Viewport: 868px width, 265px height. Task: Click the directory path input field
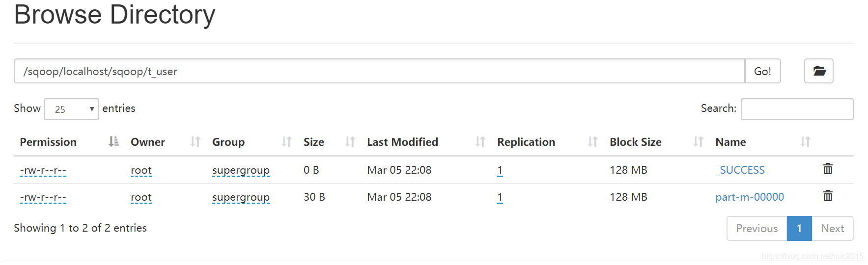pyautogui.click(x=380, y=71)
